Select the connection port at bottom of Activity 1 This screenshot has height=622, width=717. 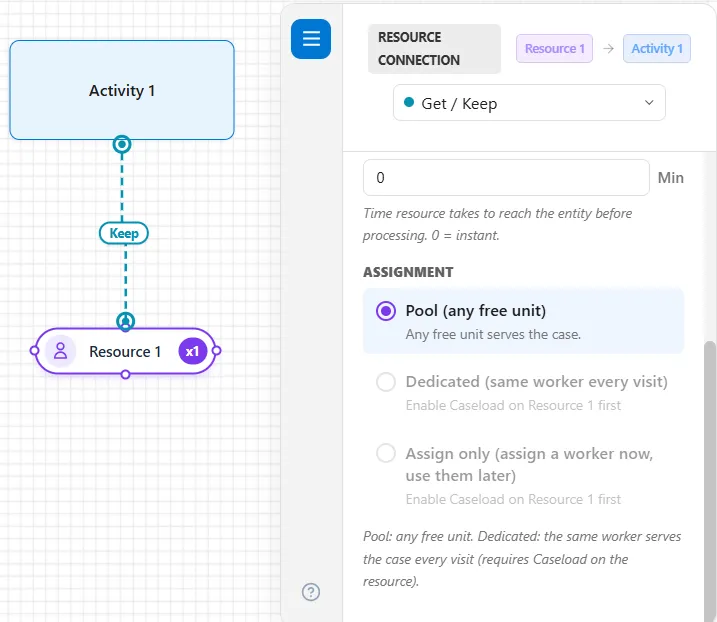tap(122, 145)
